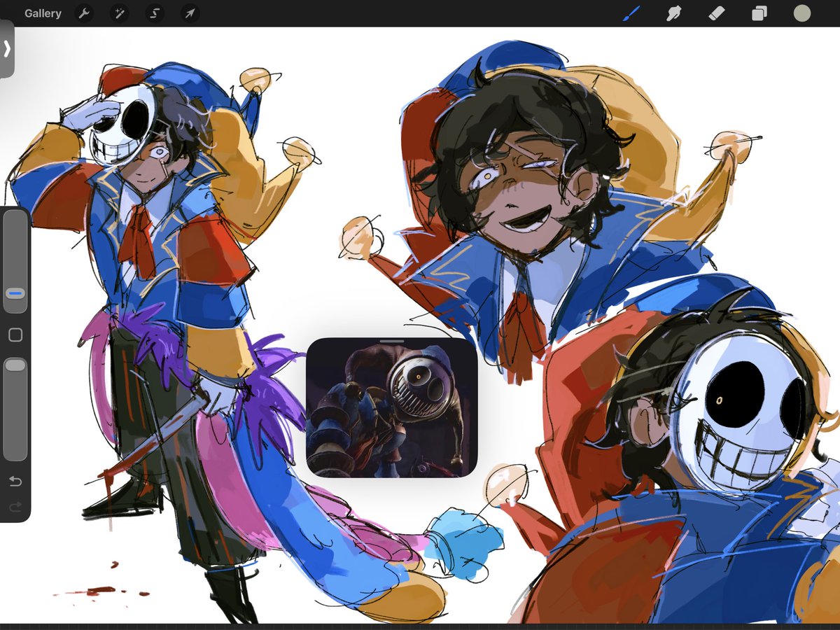Screen dimensions: 840x630
Task: Select the Eraser tool
Action: pyautogui.click(x=717, y=13)
